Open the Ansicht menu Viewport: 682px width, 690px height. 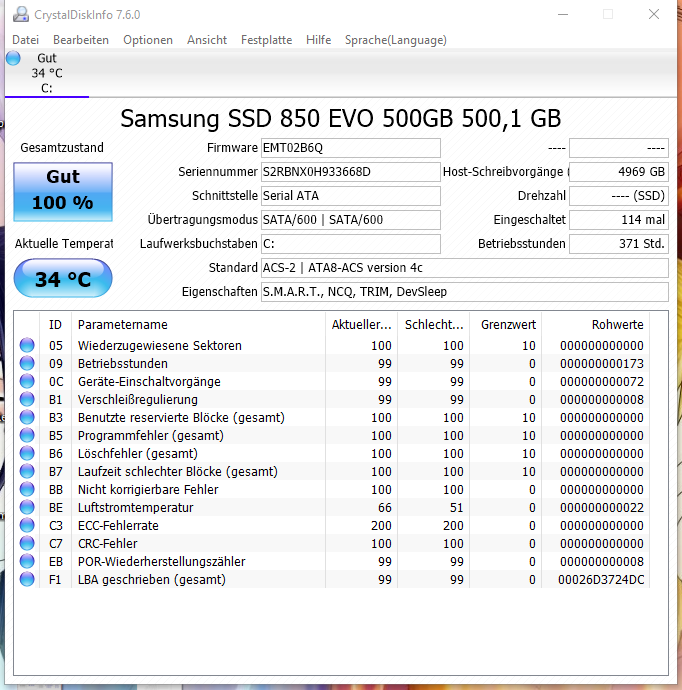(x=207, y=40)
